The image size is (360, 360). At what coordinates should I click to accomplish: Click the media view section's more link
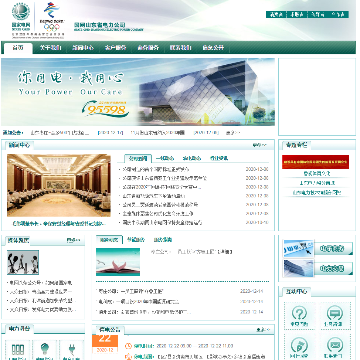click(73, 240)
